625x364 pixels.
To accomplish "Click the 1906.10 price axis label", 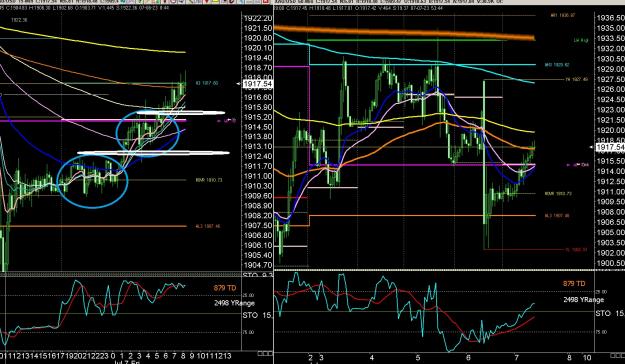I will pyautogui.click(x=257, y=245).
